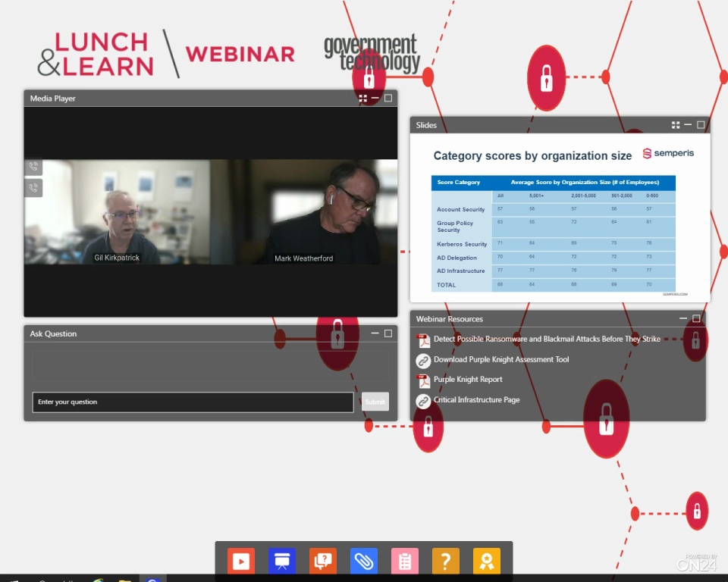This screenshot has width=728, height=582.
Task: Minimize the Webinar Resources panel
Action: coord(683,318)
